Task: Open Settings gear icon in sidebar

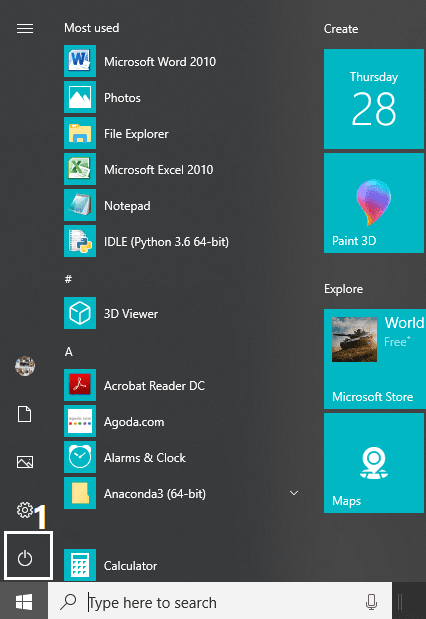Action: pyautogui.click(x=25, y=510)
